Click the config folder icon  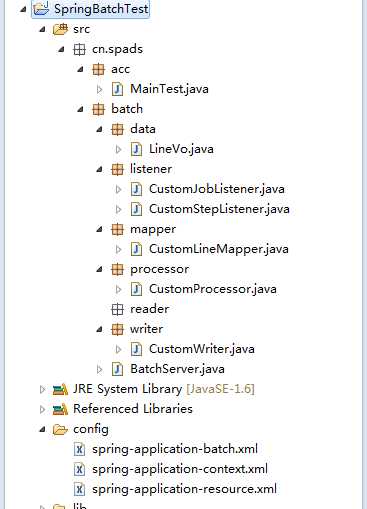tap(60, 430)
